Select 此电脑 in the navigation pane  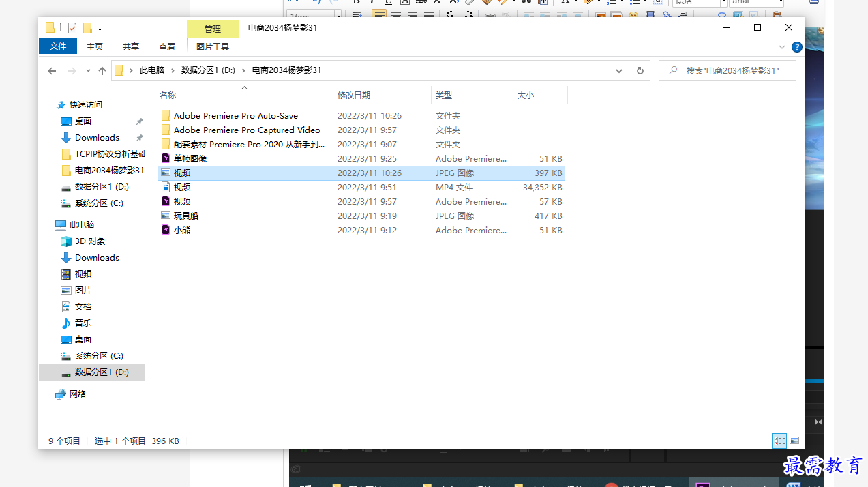pyautogui.click(x=82, y=225)
